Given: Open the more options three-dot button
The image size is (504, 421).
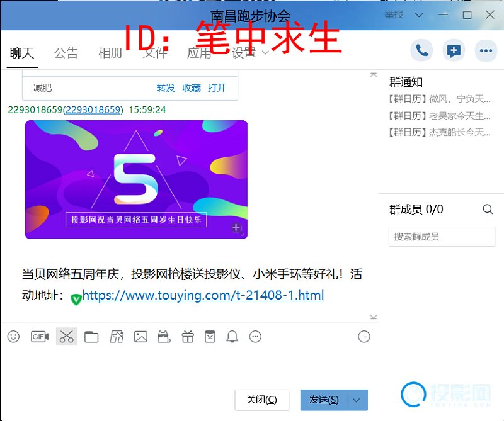Looking at the screenshot, I should (x=486, y=50).
